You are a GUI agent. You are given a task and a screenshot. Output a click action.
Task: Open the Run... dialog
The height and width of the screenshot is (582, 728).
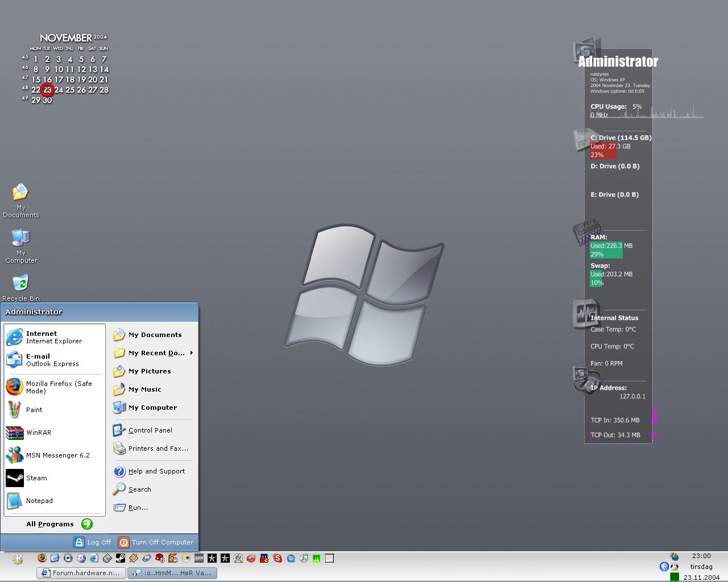click(152, 508)
